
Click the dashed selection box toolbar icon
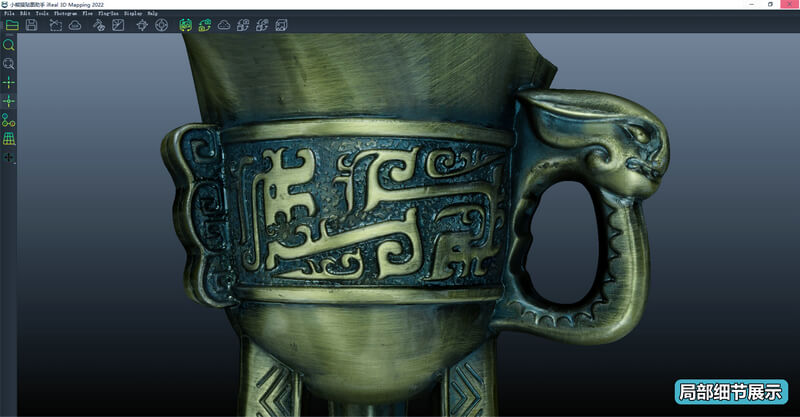pyautogui.click(x=54, y=25)
